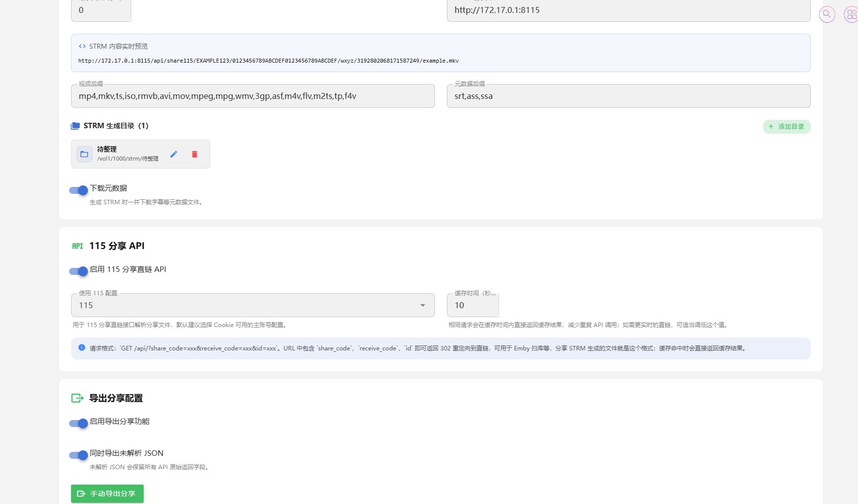Click the 缓存时间 seconds field

[473, 305]
